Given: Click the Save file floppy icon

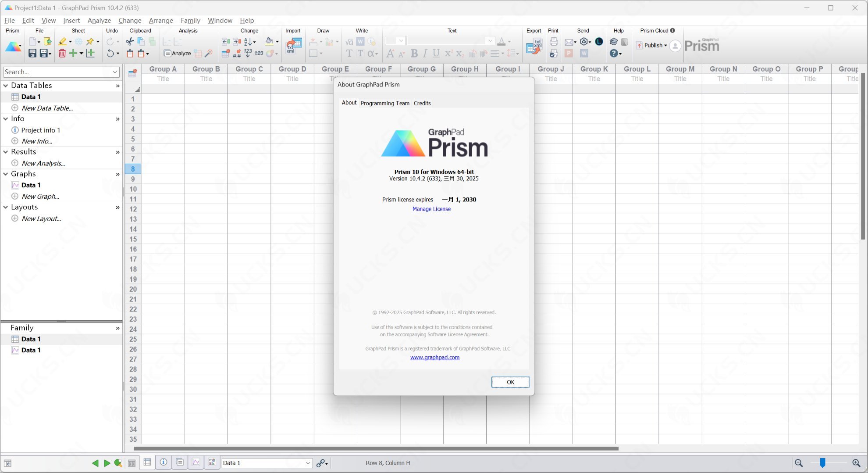Looking at the screenshot, I should [32, 53].
